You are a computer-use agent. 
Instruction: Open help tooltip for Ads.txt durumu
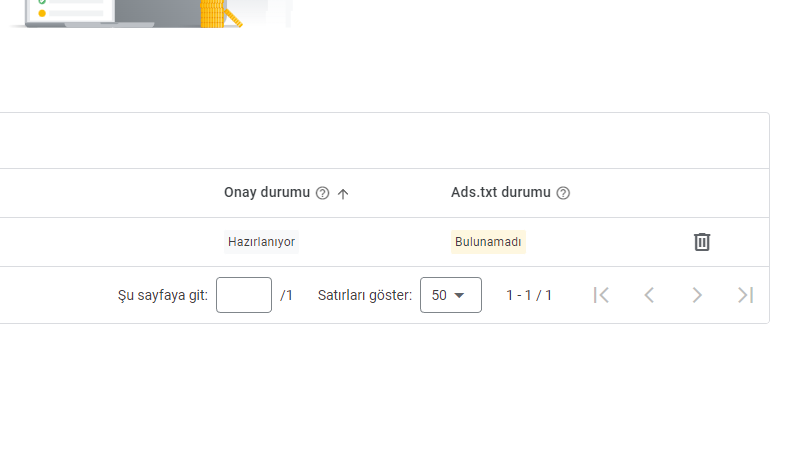point(563,193)
